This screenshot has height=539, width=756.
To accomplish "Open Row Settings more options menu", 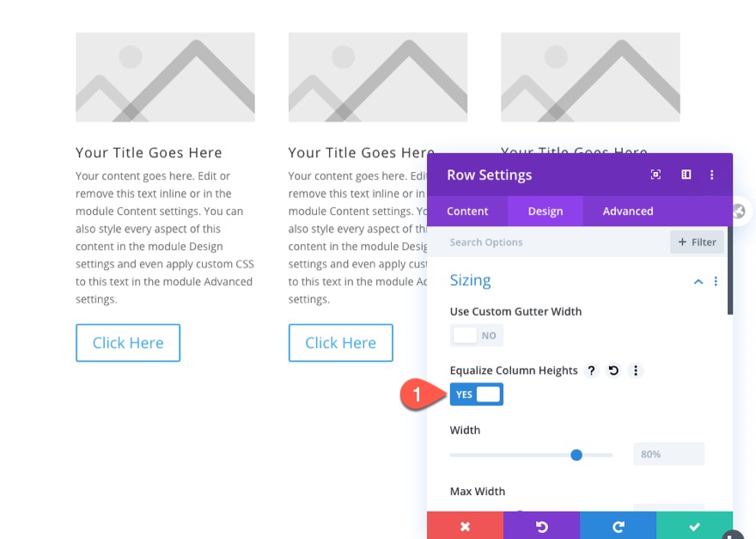I will coord(711,175).
